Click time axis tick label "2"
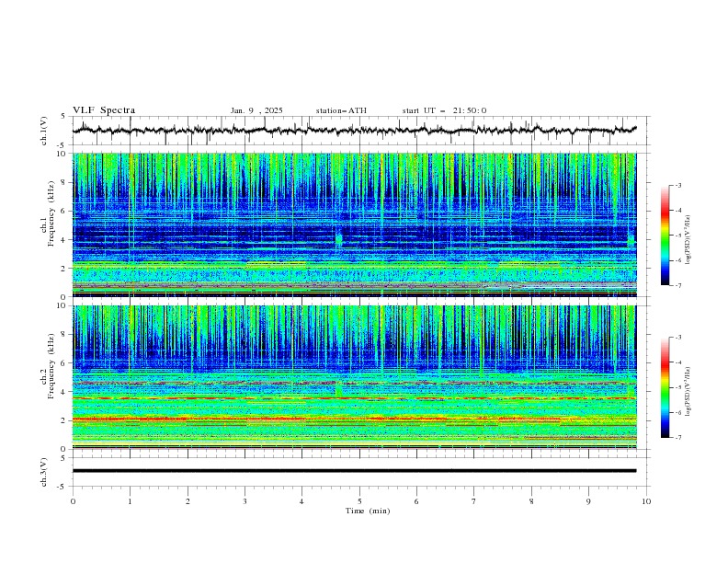728x563 pixels. tap(188, 501)
